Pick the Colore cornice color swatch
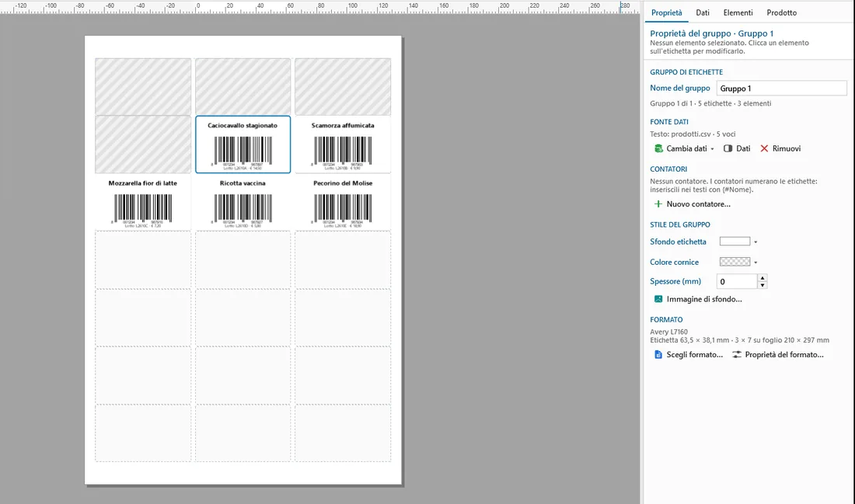 coord(735,262)
